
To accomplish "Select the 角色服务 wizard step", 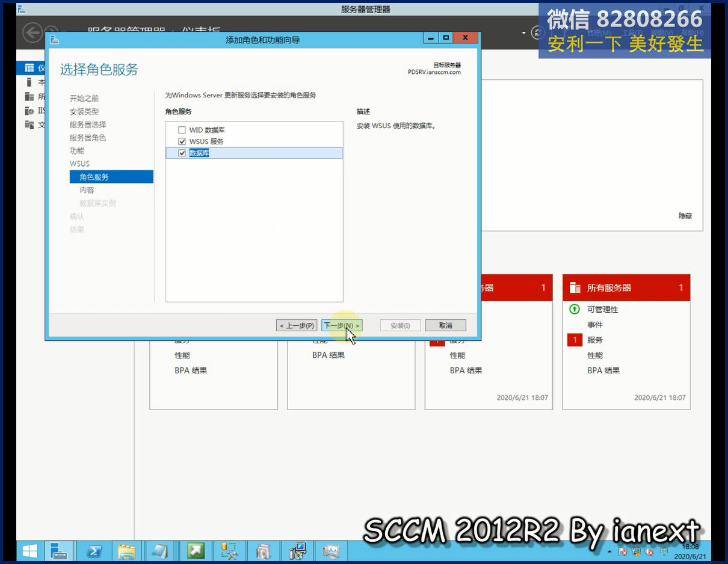I will 111,177.
